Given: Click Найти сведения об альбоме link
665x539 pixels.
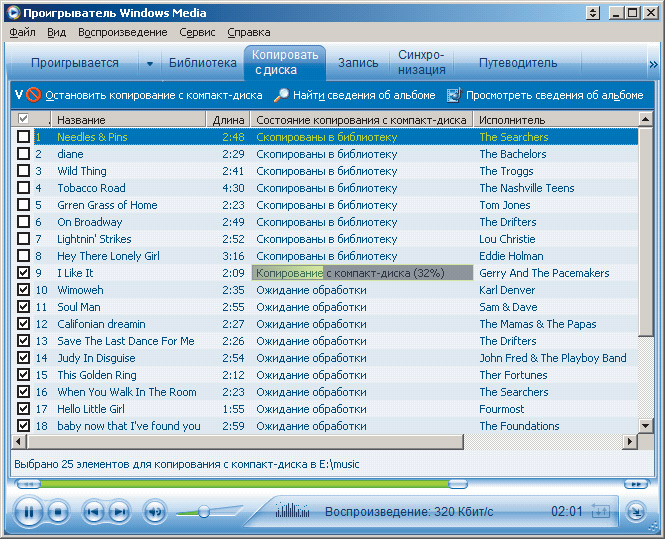Looking at the screenshot, I should click(364, 96).
